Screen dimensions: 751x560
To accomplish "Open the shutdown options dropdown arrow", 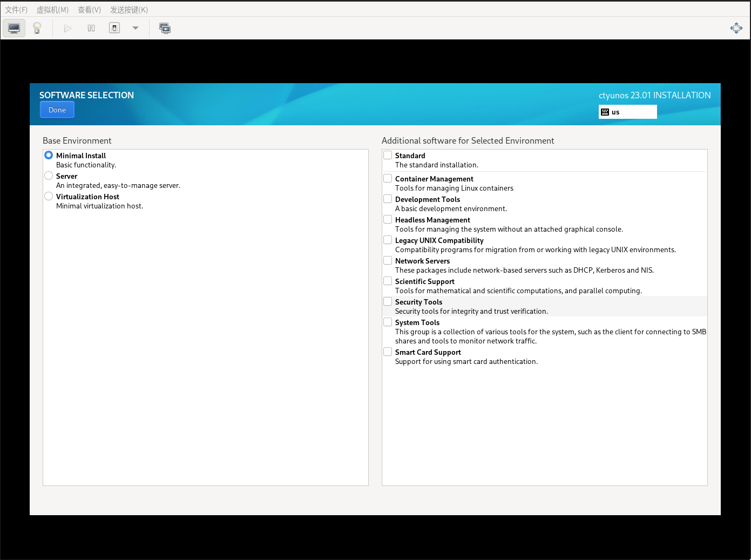I will (136, 28).
